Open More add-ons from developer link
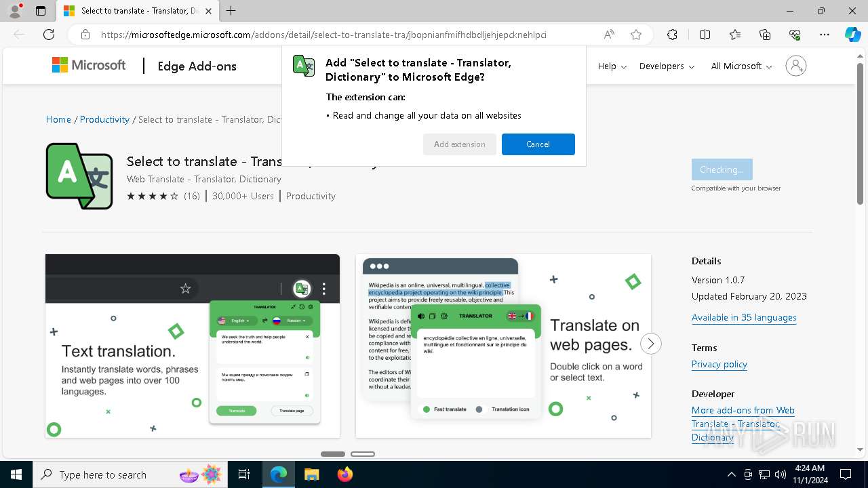This screenshot has width=868, height=488. pos(743,424)
